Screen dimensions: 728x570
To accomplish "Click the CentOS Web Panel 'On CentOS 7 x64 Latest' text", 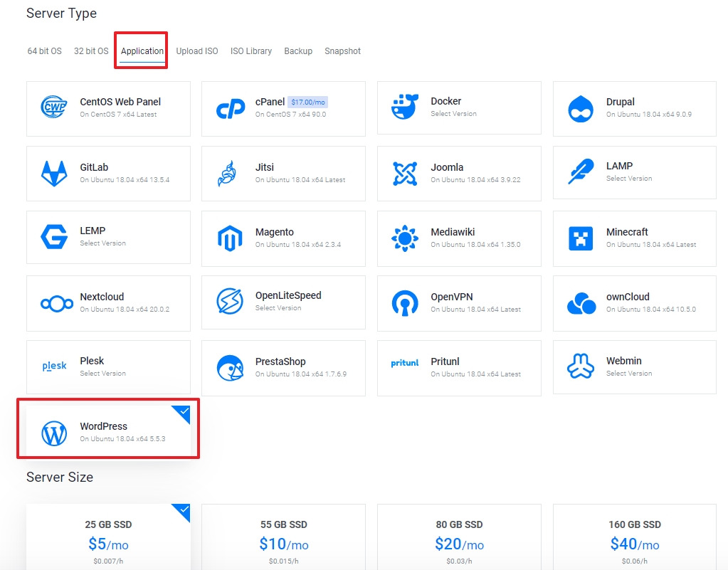I will pos(118,114).
